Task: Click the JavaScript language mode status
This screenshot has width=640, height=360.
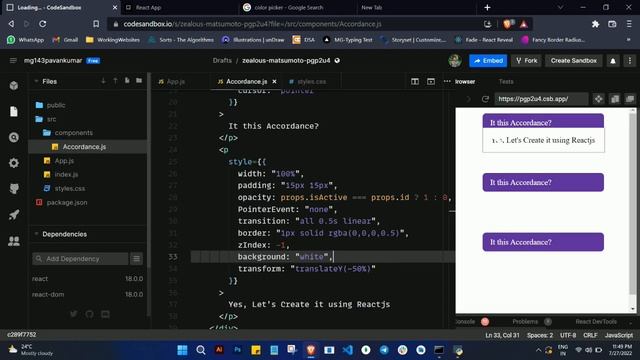Action: coord(619,335)
